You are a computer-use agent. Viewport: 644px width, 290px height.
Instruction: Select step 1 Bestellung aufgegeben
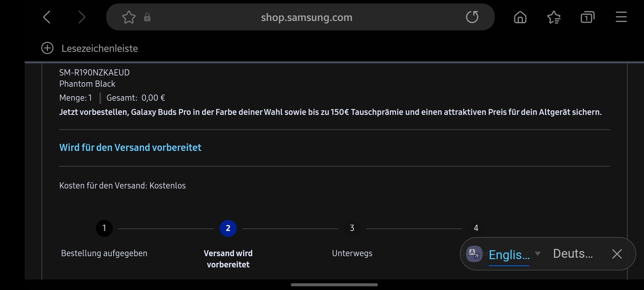click(x=104, y=228)
